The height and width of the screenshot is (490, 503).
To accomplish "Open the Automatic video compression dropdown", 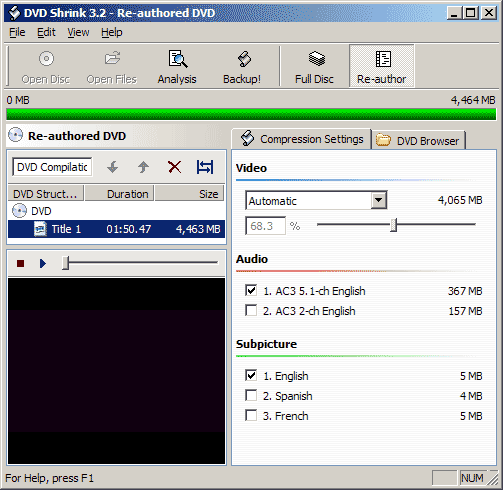I will tap(379, 200).
